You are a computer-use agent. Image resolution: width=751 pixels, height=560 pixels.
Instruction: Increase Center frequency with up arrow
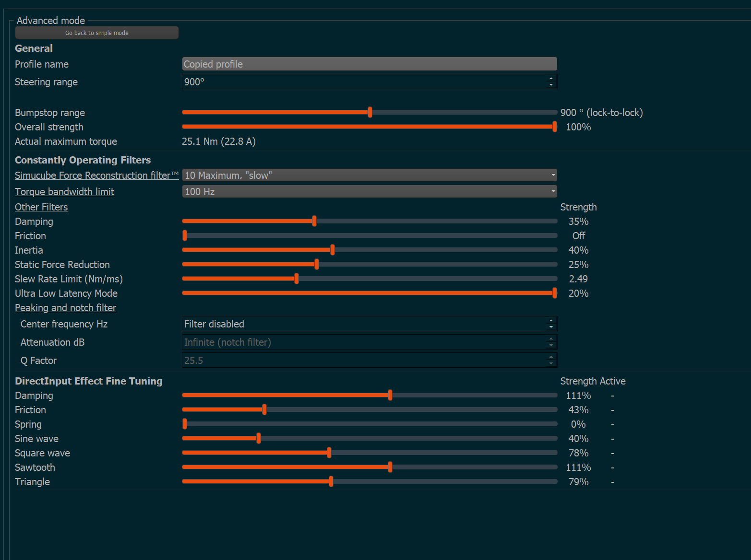coord(551,320)
